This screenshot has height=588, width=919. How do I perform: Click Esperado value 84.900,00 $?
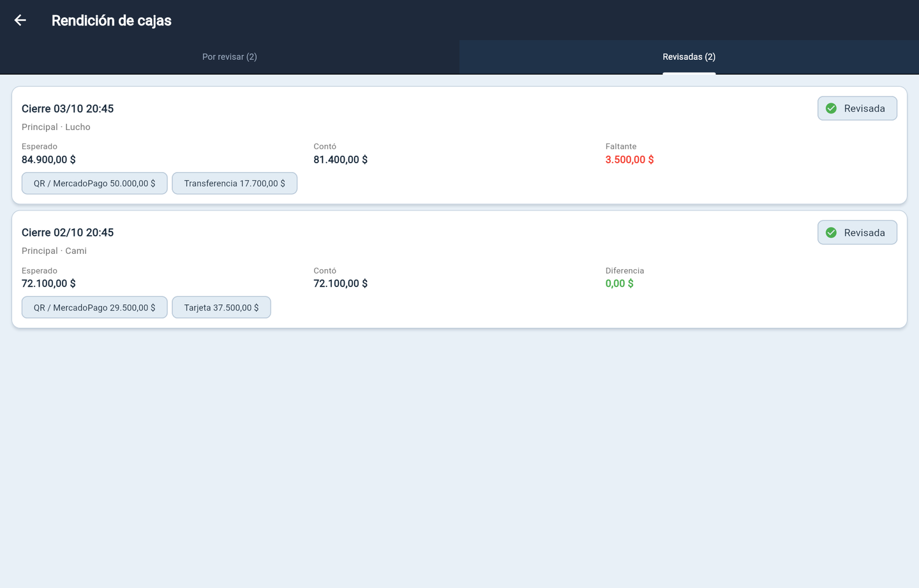(49, 160)
